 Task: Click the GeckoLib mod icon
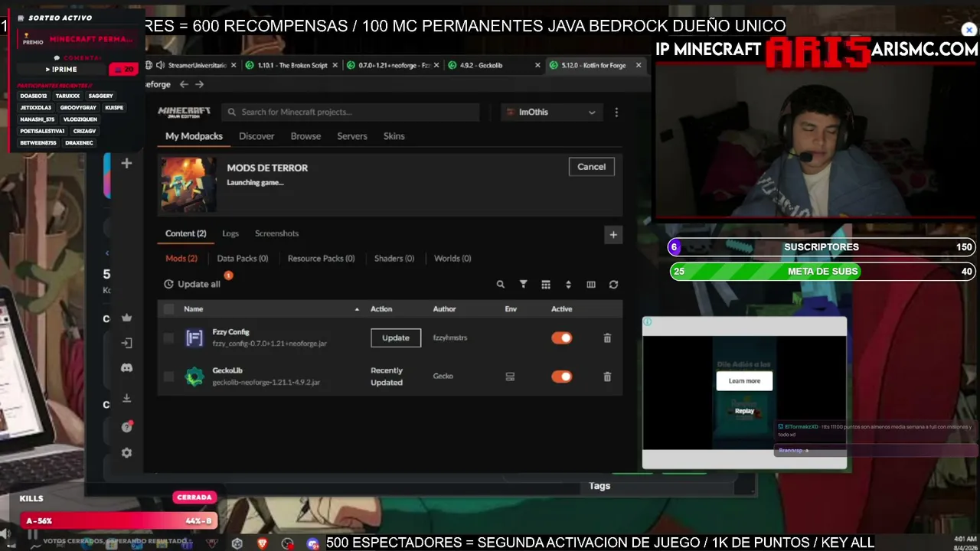[194, 377]
